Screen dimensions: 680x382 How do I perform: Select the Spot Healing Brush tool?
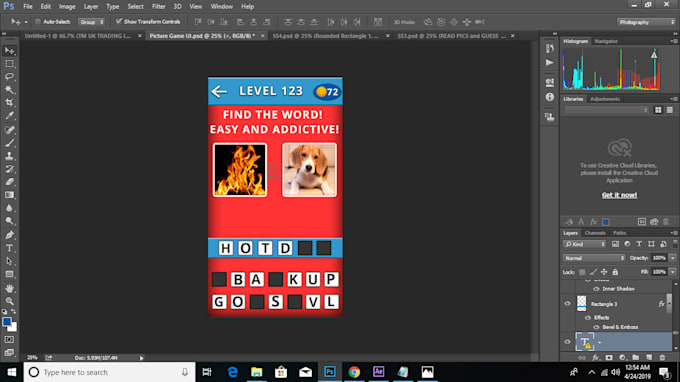click(x=9, y=130)
